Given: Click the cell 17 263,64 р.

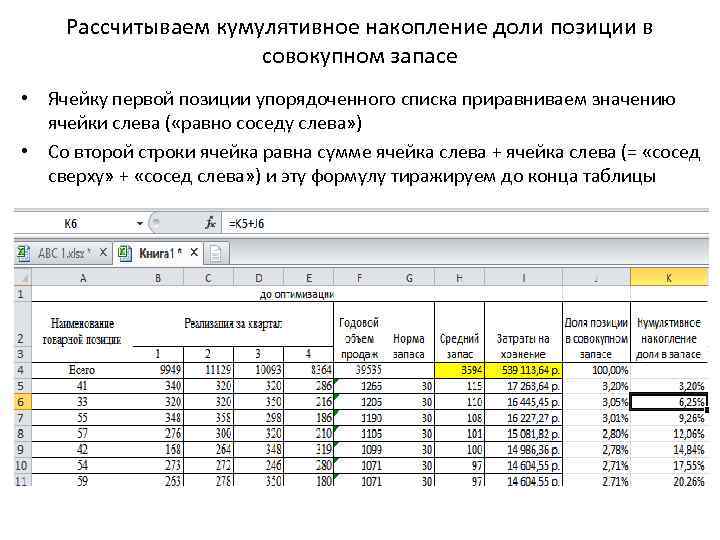Looking at the screenshot, I should pos(523,386).
